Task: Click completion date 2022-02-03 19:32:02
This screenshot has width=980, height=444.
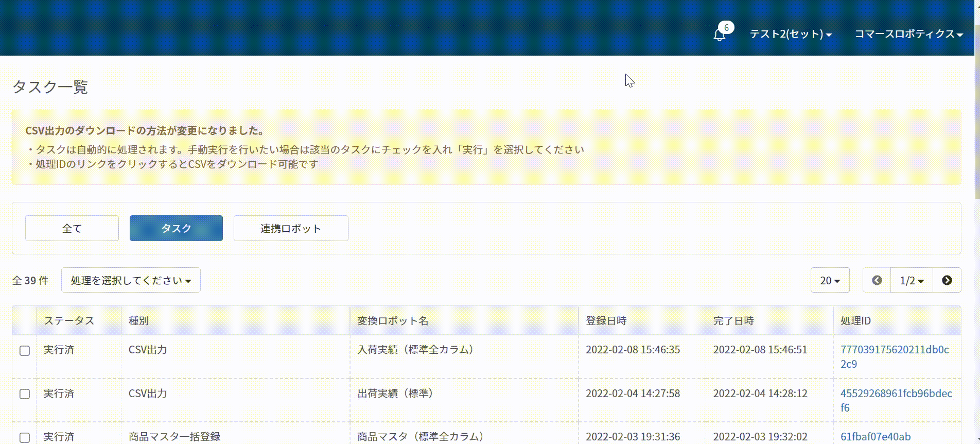Action: pyautogui.click(x=760, y=437)
